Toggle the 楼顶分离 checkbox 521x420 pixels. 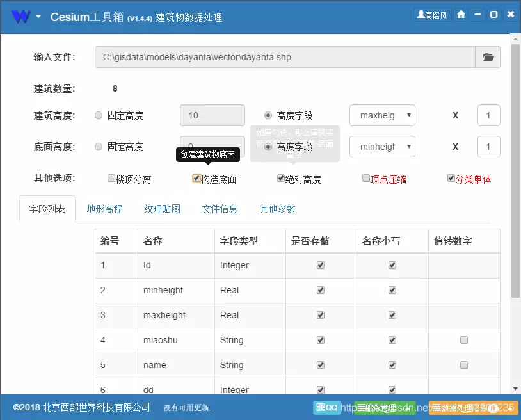(x=111, y=179)
